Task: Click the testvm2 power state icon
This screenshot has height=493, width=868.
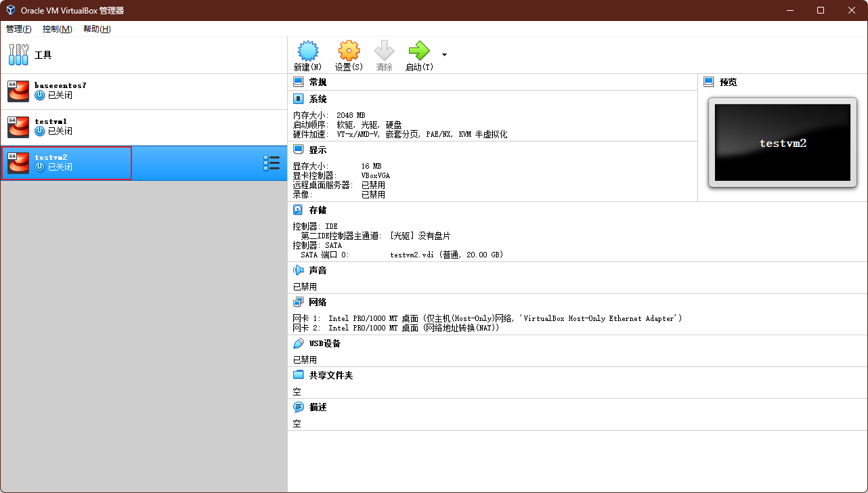Action: pyautogui.click(x=39, y=167)
